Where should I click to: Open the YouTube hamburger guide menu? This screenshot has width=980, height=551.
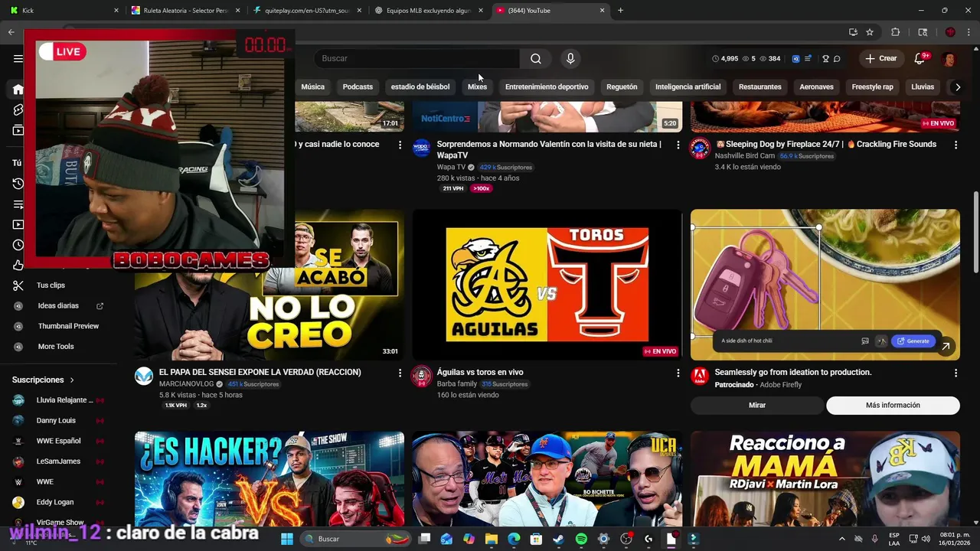(18, 58)
